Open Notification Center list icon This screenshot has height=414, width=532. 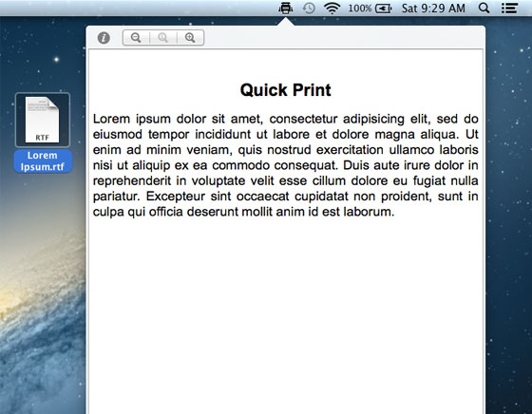(509, 9)
